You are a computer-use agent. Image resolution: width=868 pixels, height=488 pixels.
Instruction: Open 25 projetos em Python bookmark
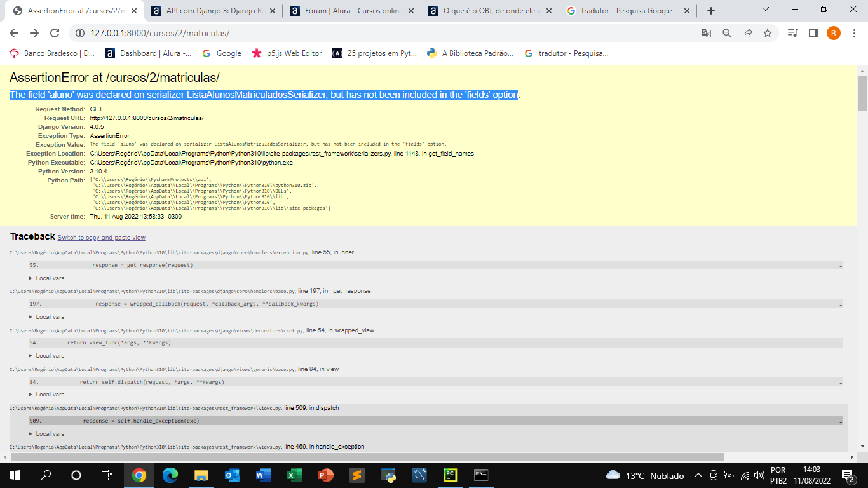pyautogui.click(x=375, y=53)
